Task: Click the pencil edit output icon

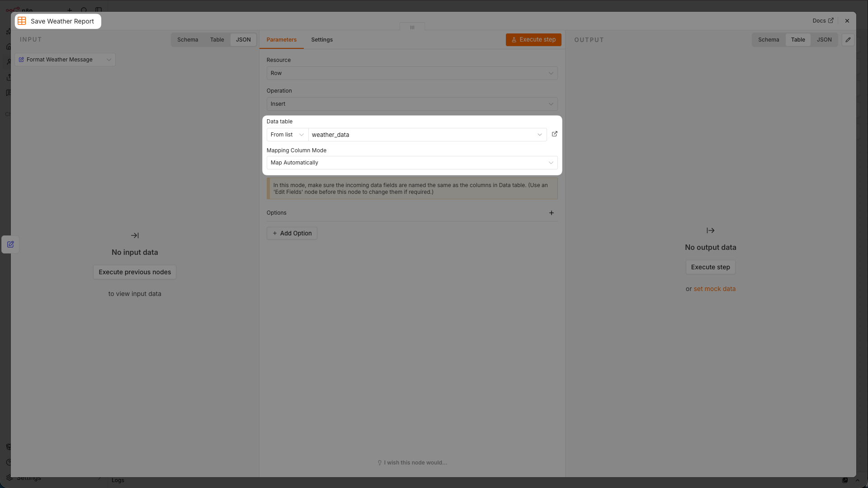Action: coord(848,40)
